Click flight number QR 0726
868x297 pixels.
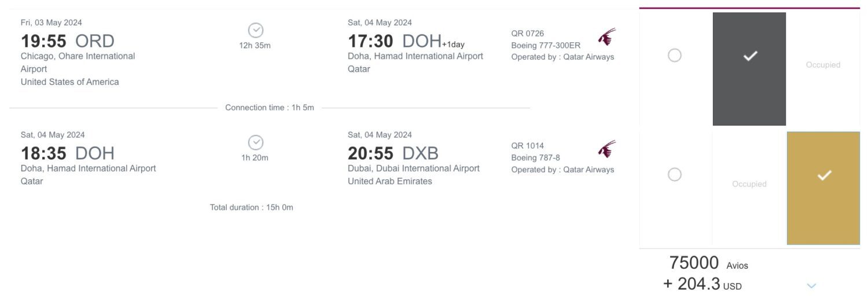pos(528,34)
